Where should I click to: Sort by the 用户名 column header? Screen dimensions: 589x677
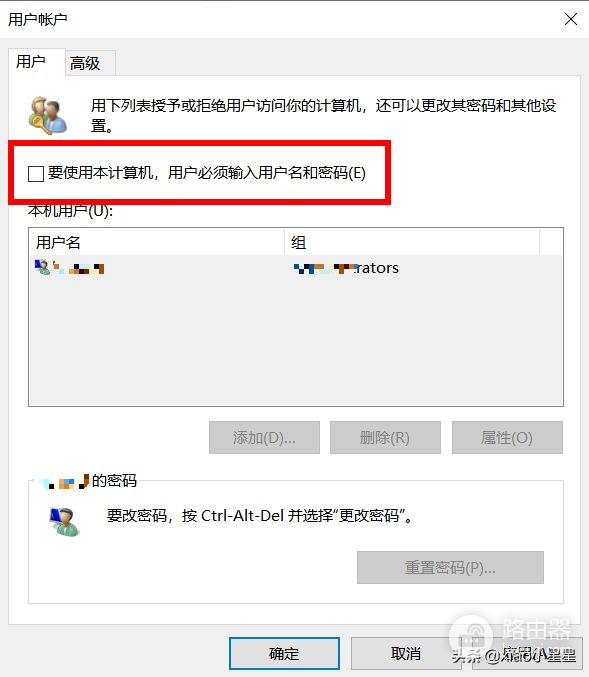tap(156, 242)
